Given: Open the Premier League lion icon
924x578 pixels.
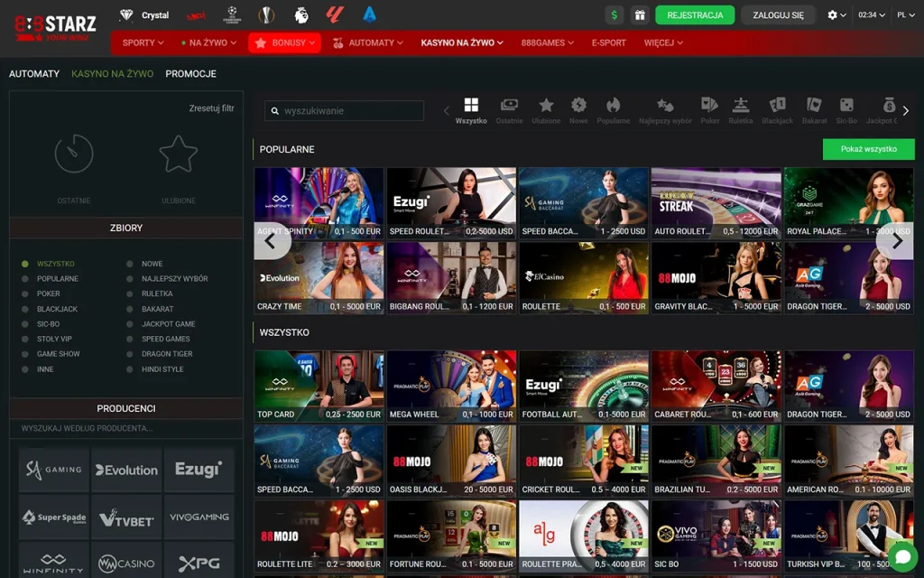Looking at the screenshot, I should [301, 14].
